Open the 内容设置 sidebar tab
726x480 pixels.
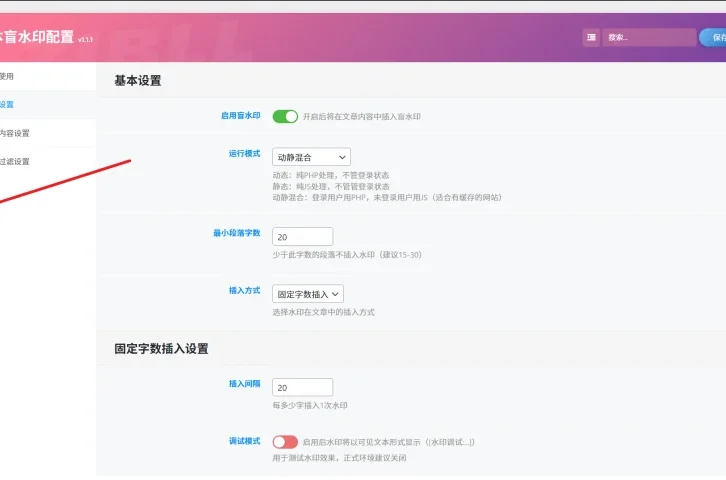[46, 133]
